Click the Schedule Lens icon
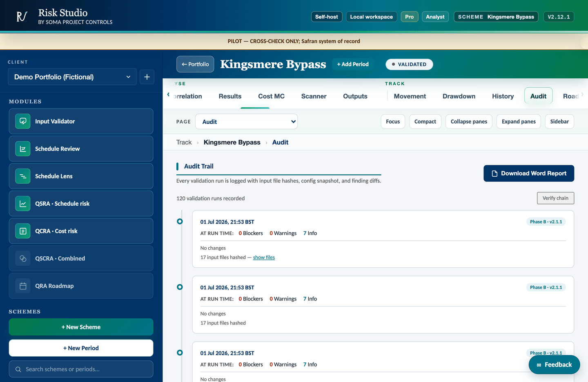 (x=23, y=176)
